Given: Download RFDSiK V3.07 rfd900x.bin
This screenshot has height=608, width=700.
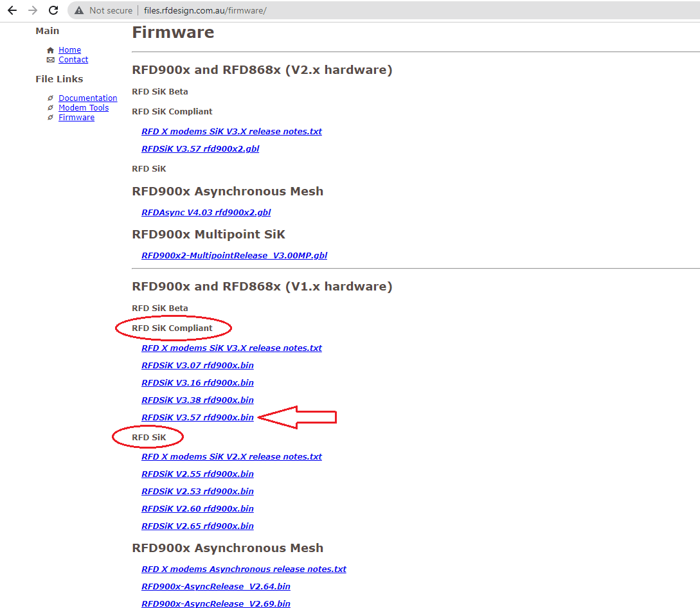Looking at the screenshot, I should [x=197, y=366].
